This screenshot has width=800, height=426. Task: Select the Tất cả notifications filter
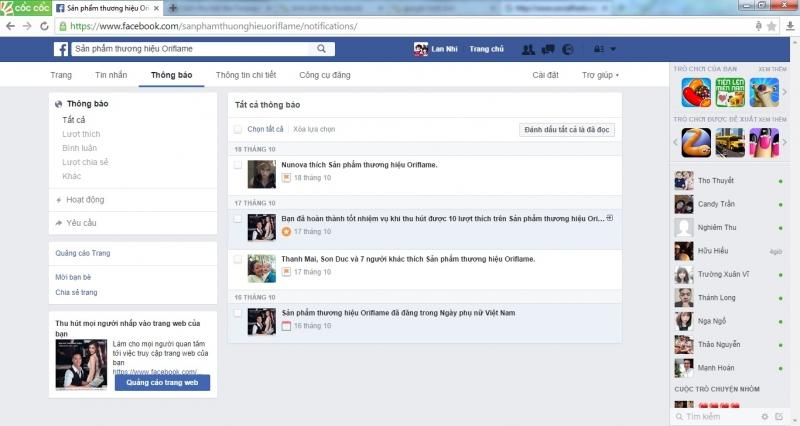pos(73,120)
